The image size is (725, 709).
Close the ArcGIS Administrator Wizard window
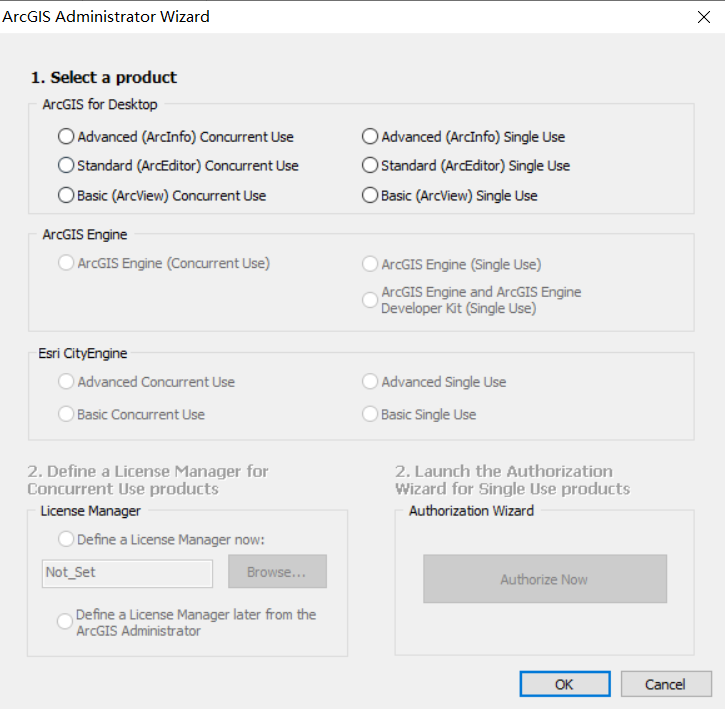click(704, 17)
